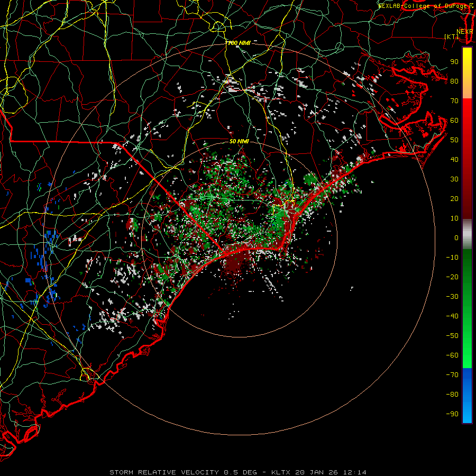Click the positive 40 knot scale label

tap(454, 160)
